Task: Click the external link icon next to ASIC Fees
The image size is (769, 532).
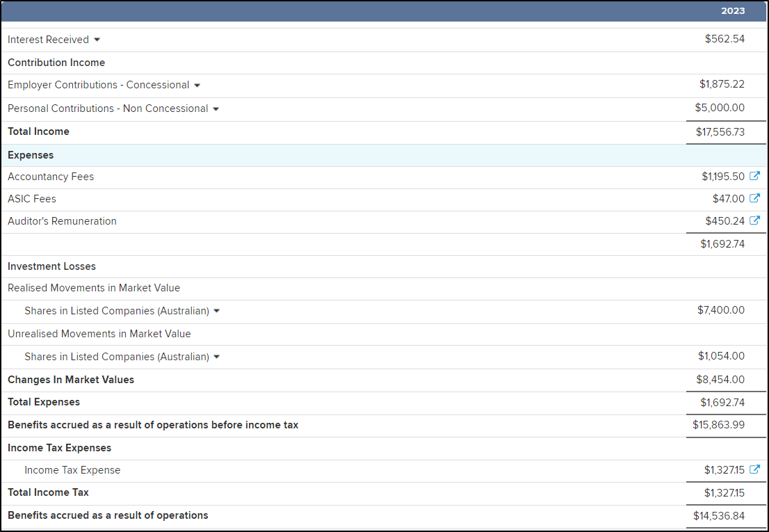Action: click(755, 198)
